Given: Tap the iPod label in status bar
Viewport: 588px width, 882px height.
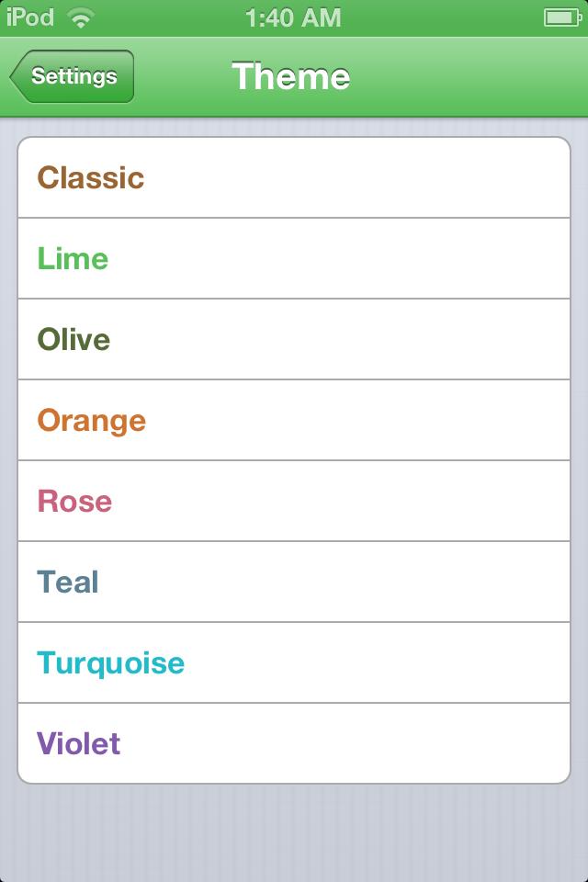Looking at the screenshot, I should 30,17.
